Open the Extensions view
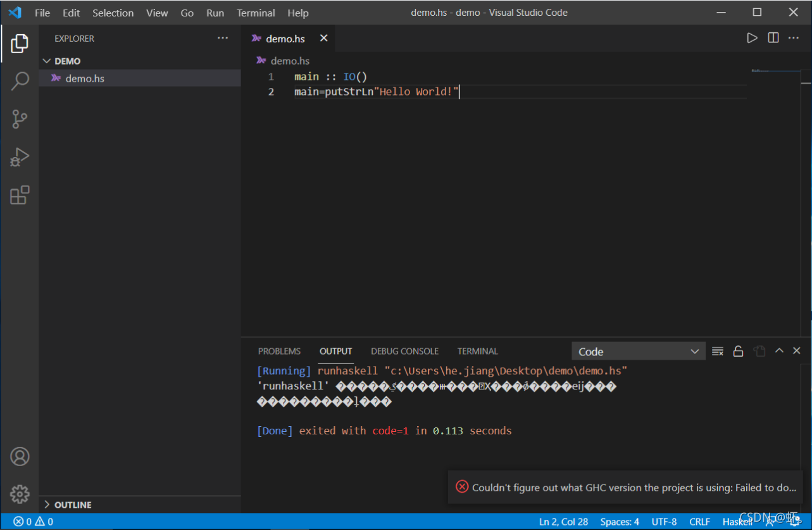The height and width of the screenshot is (530, 812). 20,195
